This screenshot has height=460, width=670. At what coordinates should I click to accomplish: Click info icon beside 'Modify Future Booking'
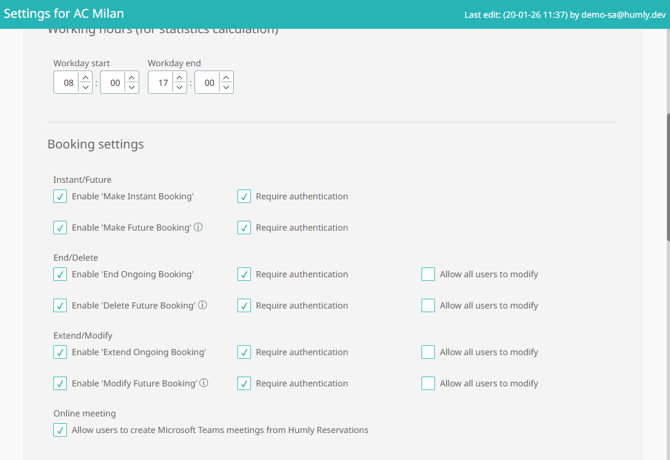[x=204, y=383]
